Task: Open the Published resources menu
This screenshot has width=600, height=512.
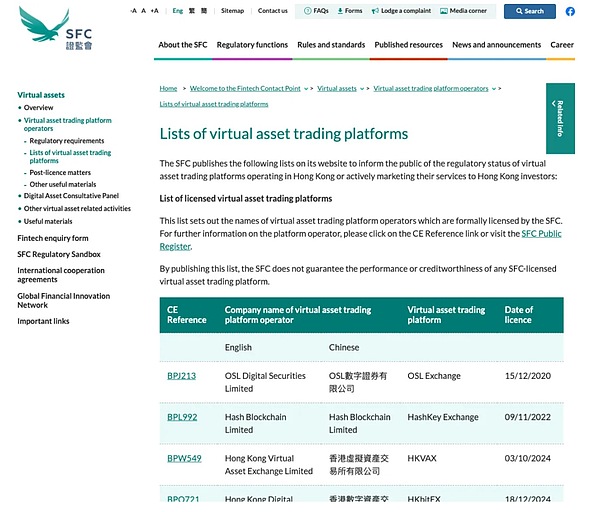Action: coord(408,45)
